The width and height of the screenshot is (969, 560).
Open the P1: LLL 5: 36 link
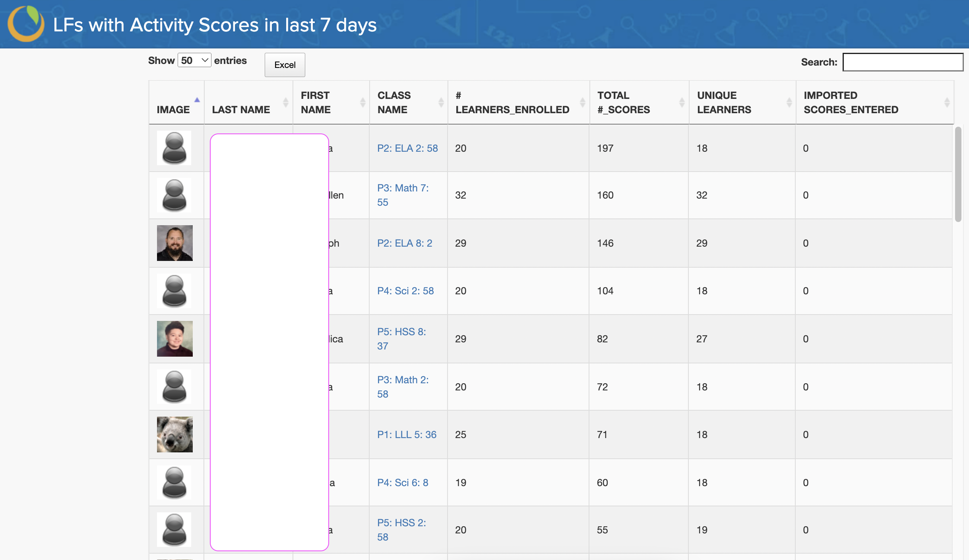[x=407, y=434]
